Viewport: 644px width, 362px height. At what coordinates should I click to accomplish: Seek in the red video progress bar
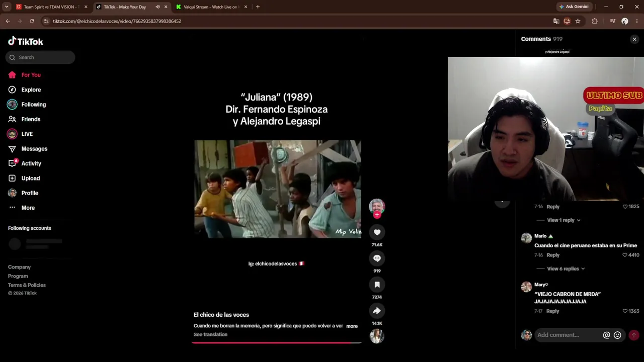pos(277,343)
